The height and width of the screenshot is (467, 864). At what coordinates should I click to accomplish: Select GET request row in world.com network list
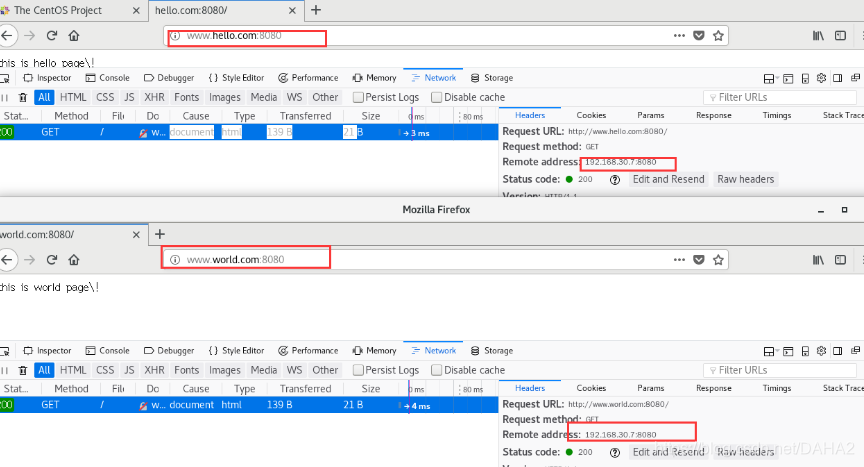(x=249, y=405)
